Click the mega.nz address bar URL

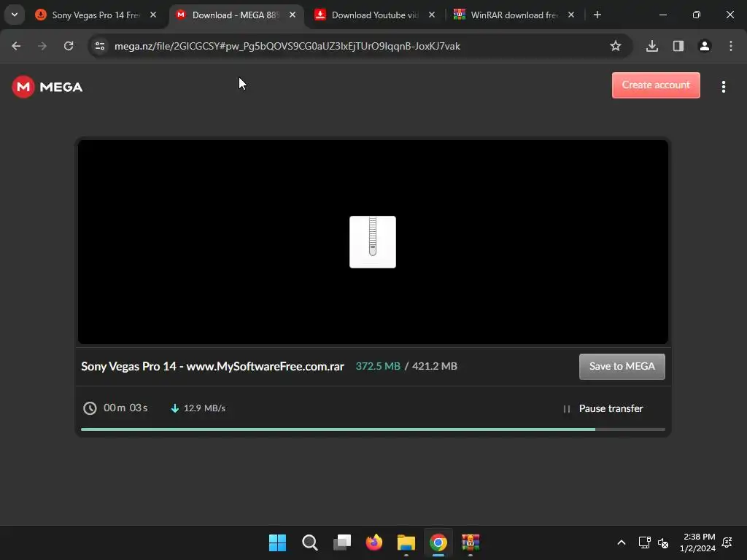click(287, 46)
